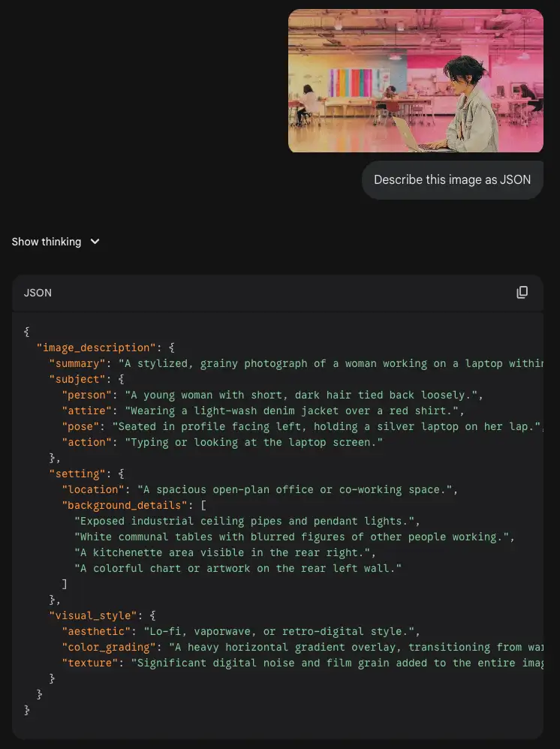Click the "image_description" key in the code
The width and height of the screenshot is (560, 749).
point(97,347)
